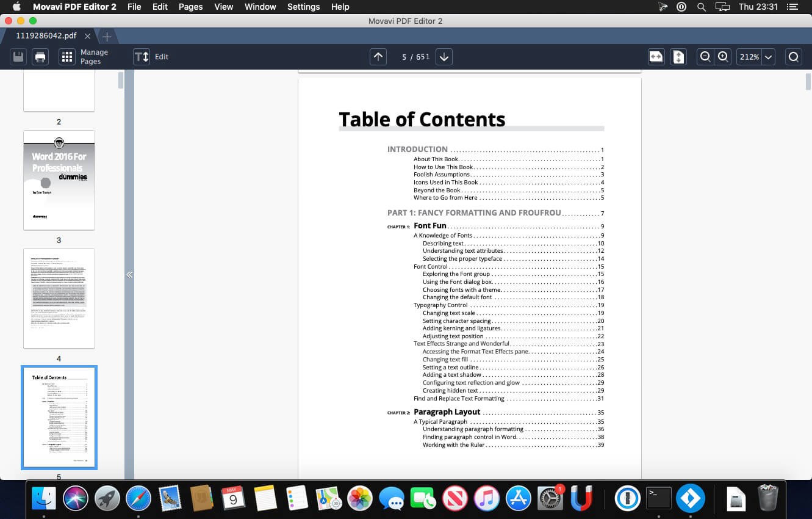Click 'Working with the Ruler' entry
The image size is (812, 519).
(x=454, y=445)
